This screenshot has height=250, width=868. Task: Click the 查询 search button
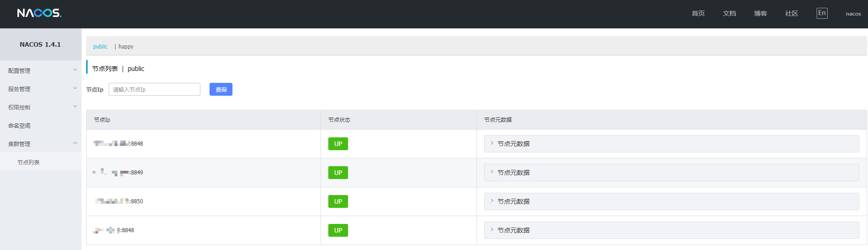tap(221, 89)
